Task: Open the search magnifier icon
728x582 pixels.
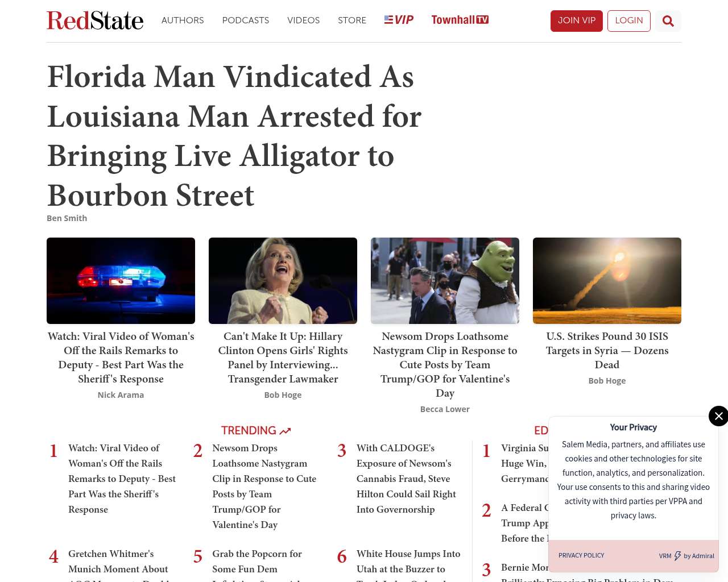Action: pos(668,21)
